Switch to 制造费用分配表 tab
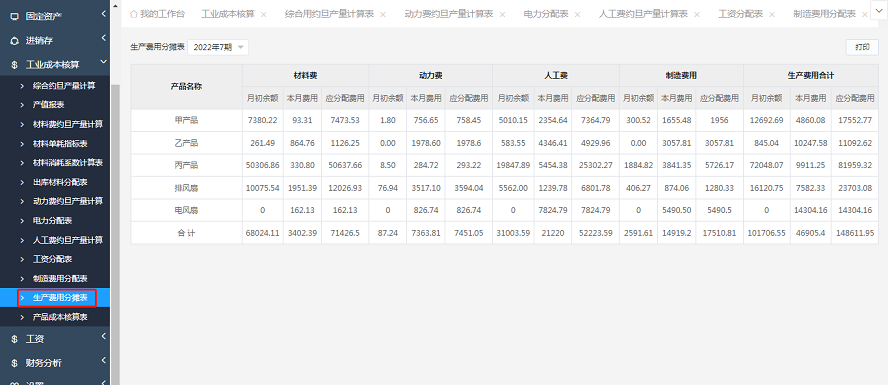 point(825,14)
